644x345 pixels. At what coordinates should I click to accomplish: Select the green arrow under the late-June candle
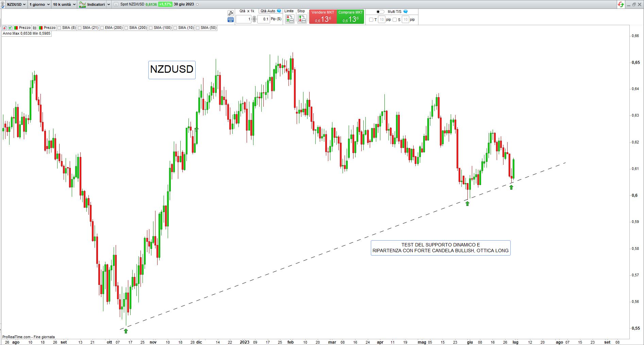pyautogui.click(x=511, y=187)
